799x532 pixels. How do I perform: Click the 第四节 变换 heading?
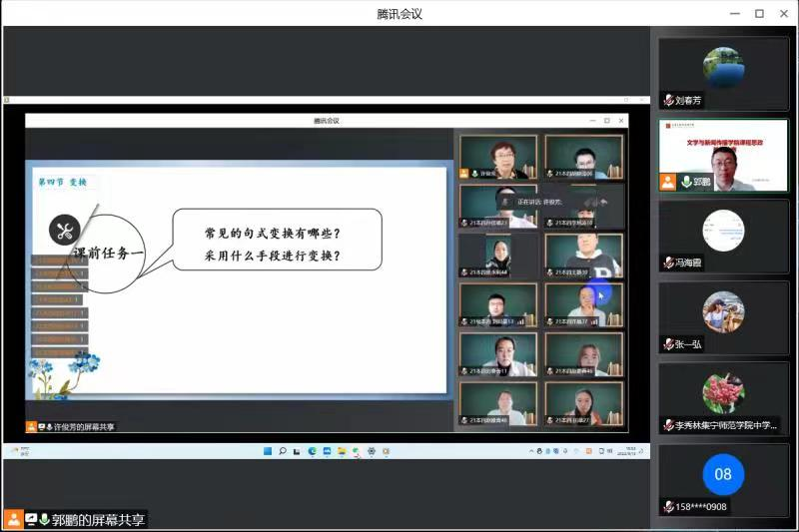pyautogui.click(x=62, y=182)
